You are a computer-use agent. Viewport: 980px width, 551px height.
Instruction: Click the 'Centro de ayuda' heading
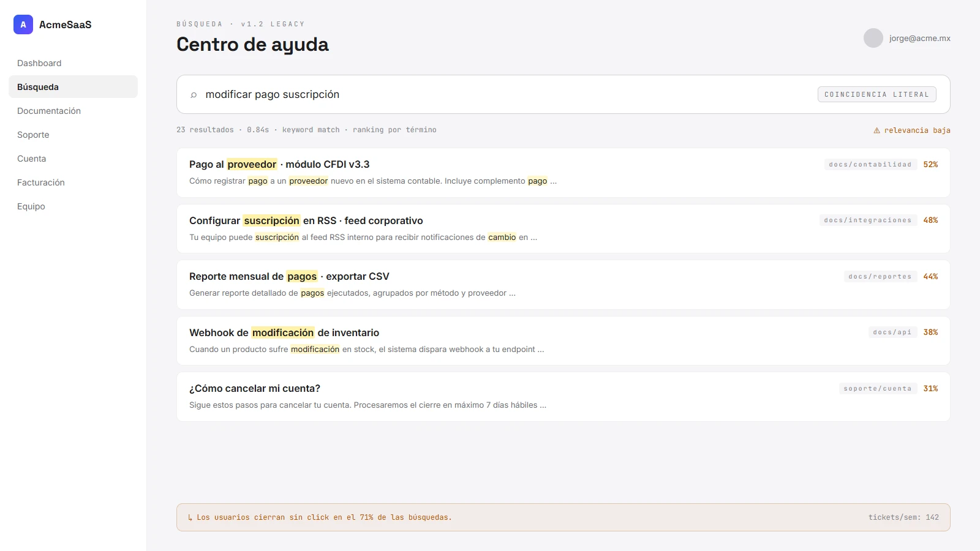[x=252, y=45]
